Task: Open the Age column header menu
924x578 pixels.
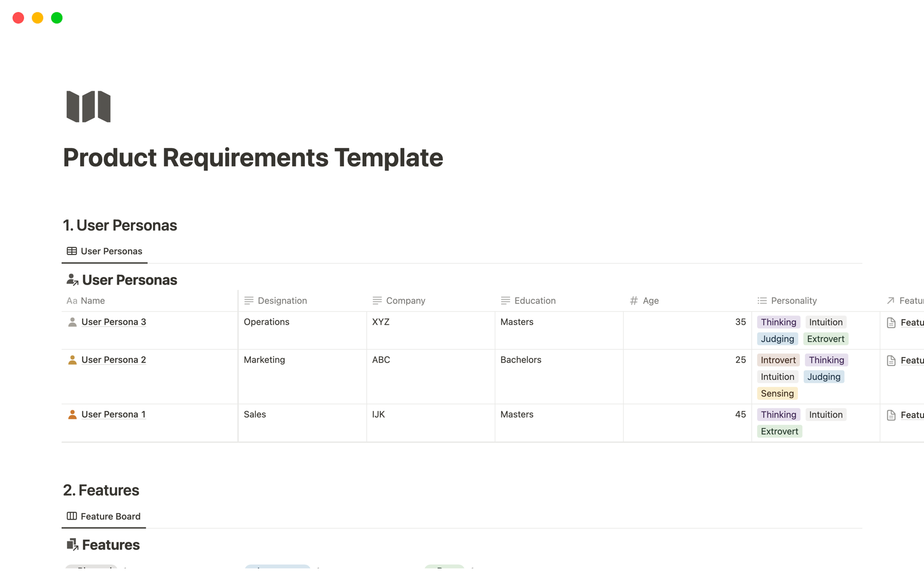Action: [650, 301]
